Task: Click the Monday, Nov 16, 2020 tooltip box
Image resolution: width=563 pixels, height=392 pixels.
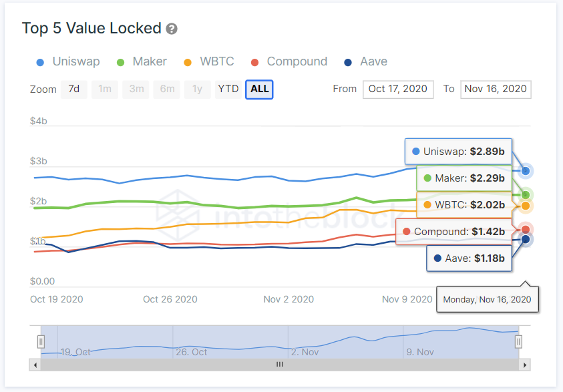Action: click(488, 299)
